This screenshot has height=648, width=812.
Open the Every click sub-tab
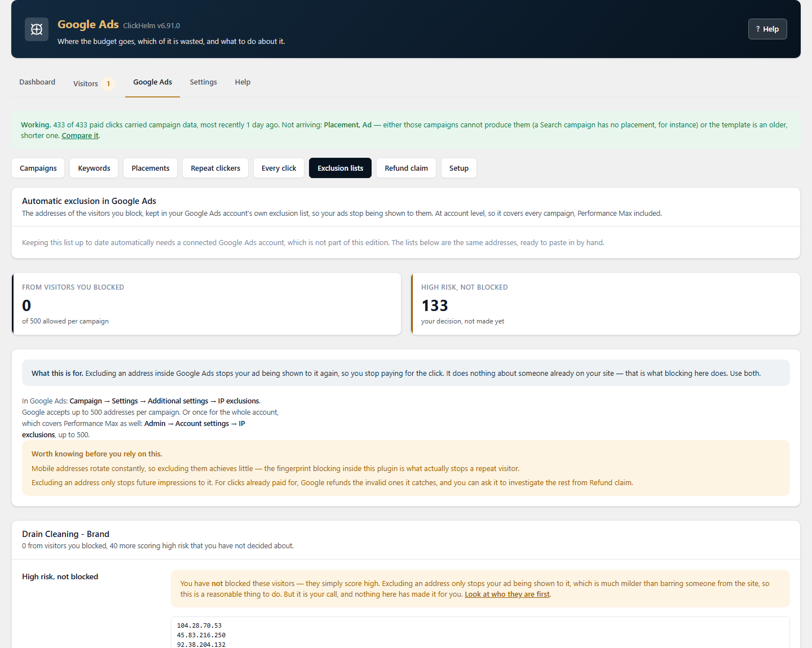tap(279, 168)
